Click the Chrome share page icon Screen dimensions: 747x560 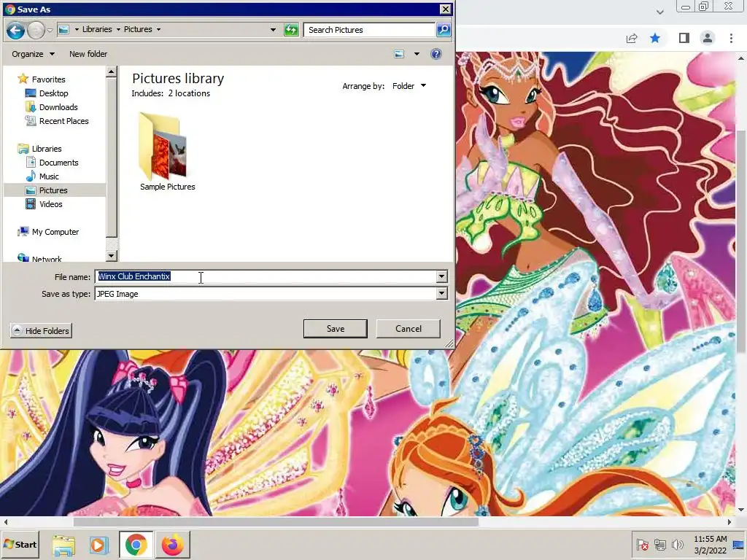click(632, 38)
